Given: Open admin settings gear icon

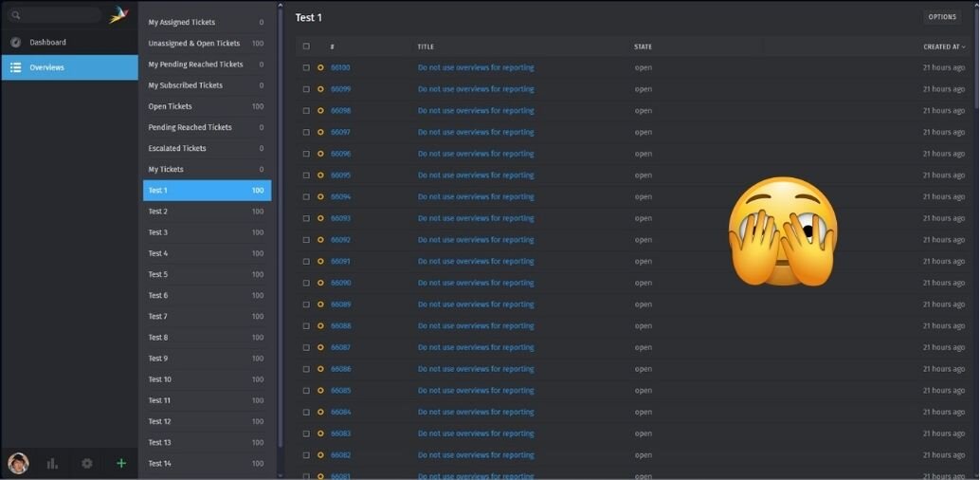Looking at the screenshot, I should point(87,463).
